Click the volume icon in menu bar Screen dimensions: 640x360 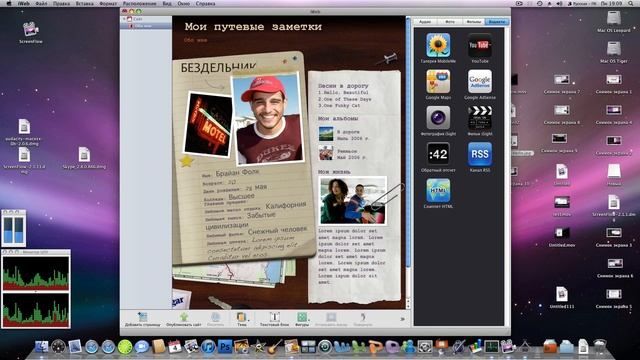pos(559,3)
